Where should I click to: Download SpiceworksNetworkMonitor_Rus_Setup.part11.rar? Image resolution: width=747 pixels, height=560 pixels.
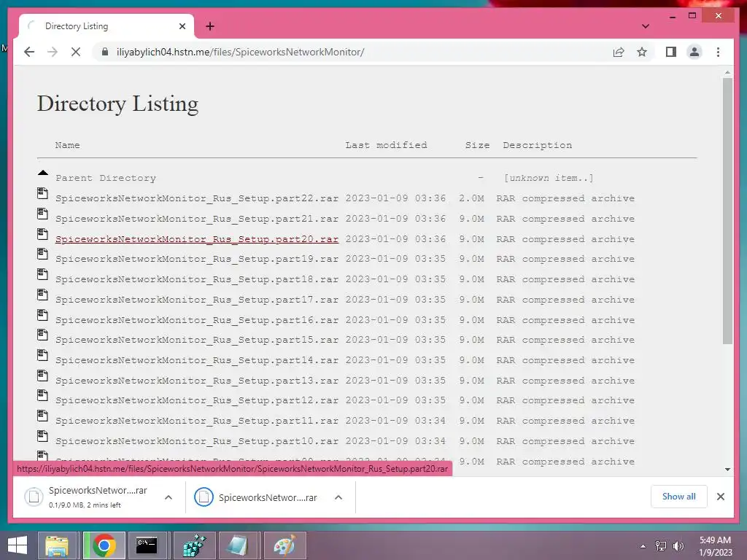click(197, 421)
